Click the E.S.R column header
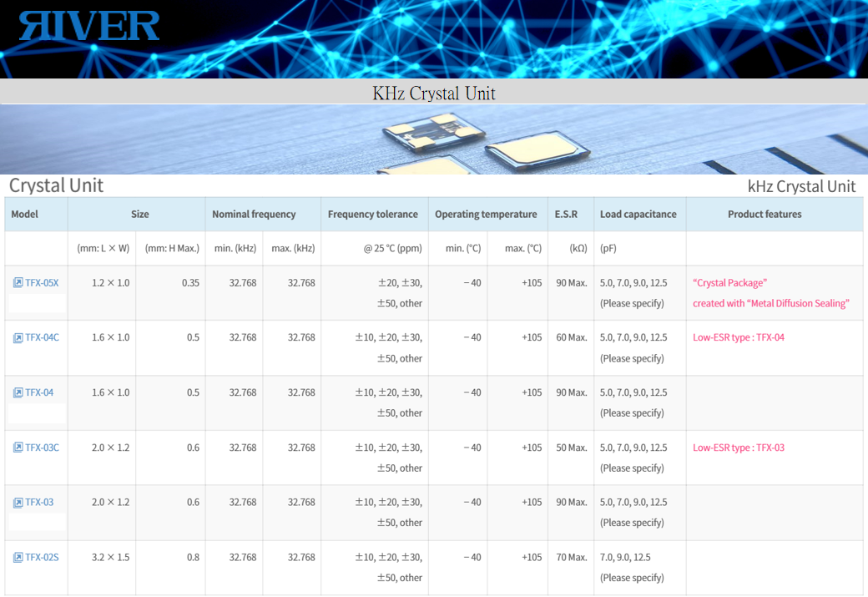Screen dimensions: 868x597 click(x=566, y=215)
